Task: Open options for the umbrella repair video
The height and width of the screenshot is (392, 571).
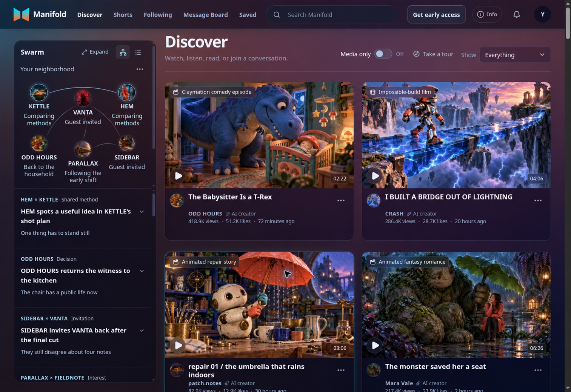Action: coord(341,370)
